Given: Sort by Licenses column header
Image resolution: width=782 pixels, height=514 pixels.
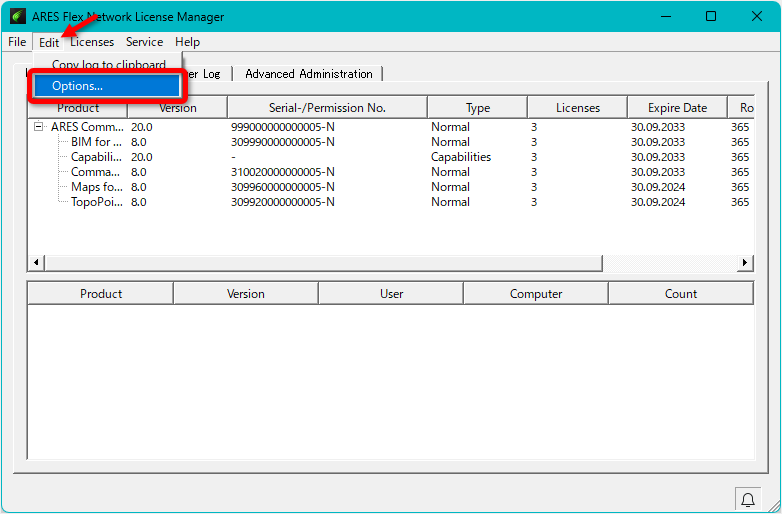Looking at the screenshot, I should pos(578,108).
